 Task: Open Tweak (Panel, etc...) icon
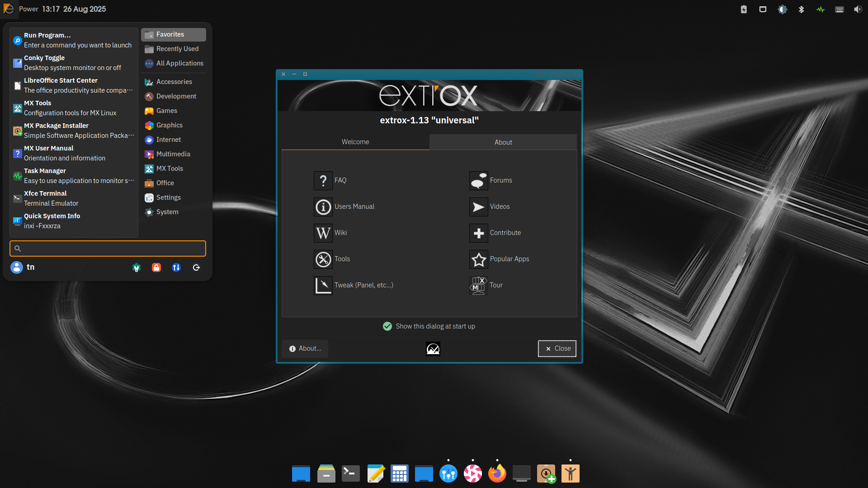coord(323,286)
